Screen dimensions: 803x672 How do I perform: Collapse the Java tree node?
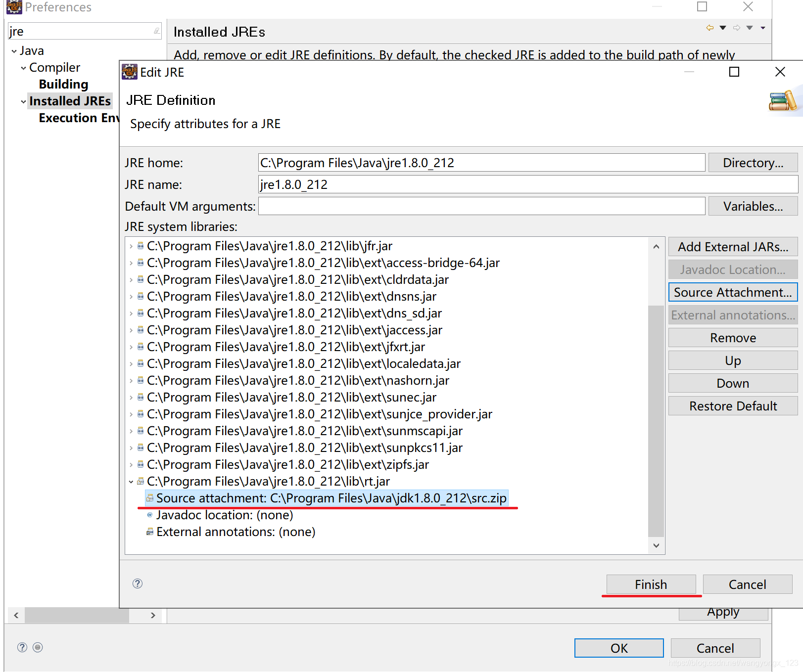tap(14, 51)
